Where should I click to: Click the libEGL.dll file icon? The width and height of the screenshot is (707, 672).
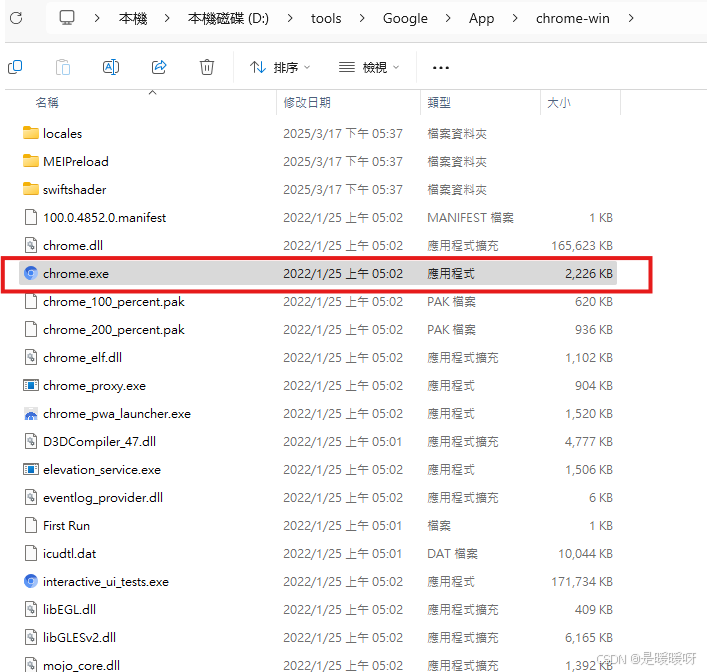coord(31,609)
